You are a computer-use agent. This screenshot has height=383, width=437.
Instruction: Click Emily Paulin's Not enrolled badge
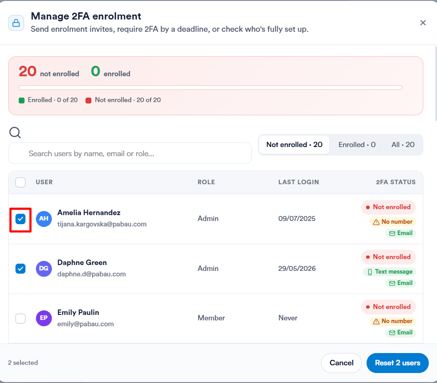coord(388,307)
